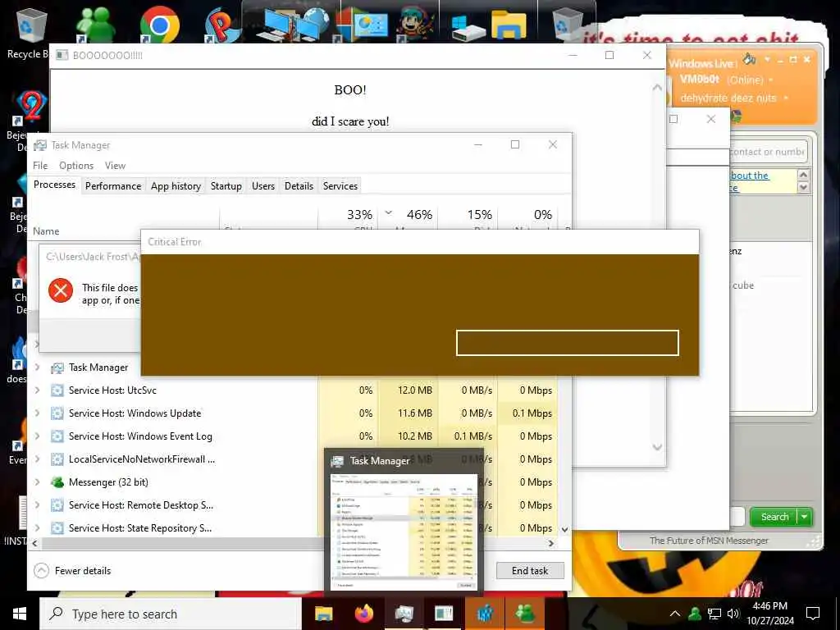This screenshot has height=630, width=840.
Task: Expand LocalServiceNoNetworkFirewall row
Action: coord(37,459)
